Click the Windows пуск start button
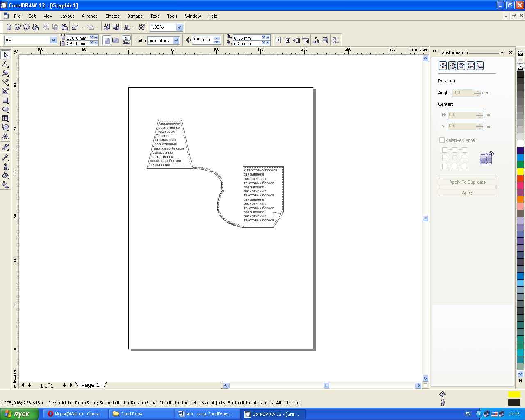 tap(19, 414)
